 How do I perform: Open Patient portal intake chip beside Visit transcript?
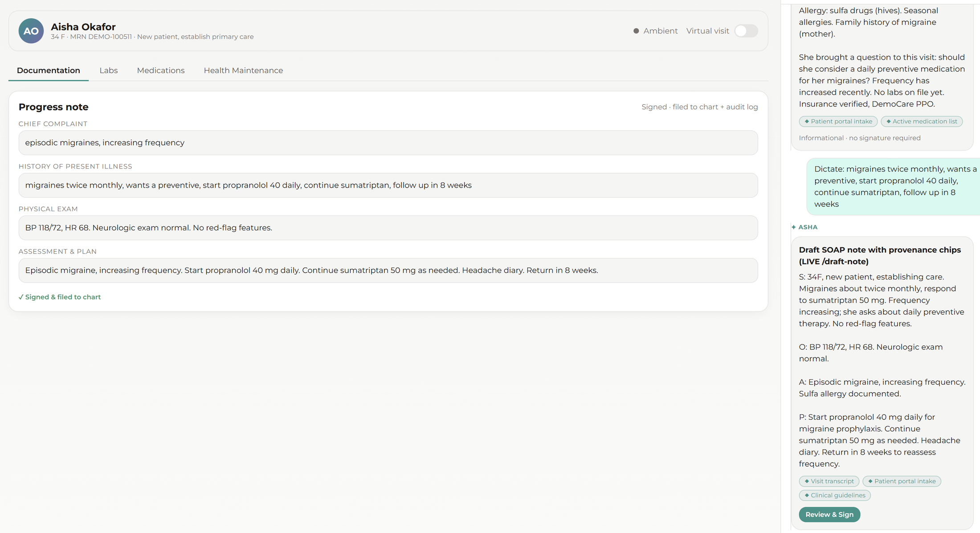pos(902,481)
